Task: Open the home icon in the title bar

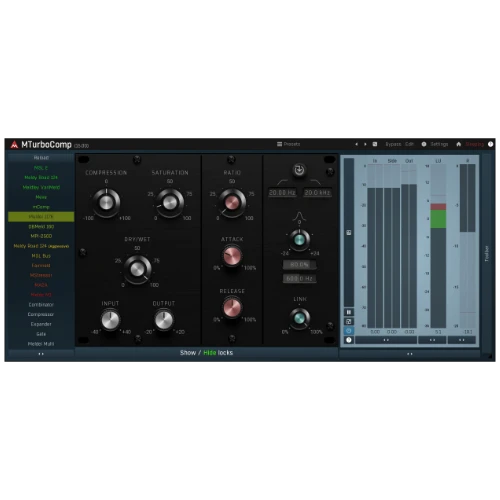Action: coord(459,144)
